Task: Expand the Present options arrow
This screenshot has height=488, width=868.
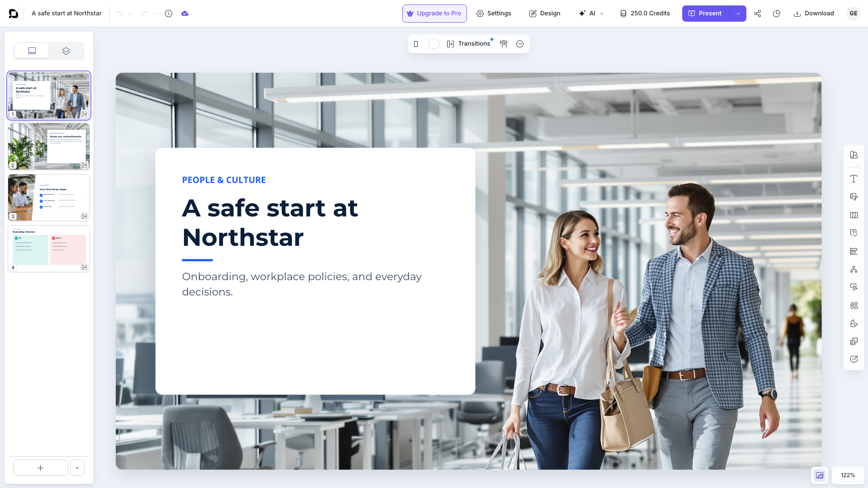Action: (738, 14)
